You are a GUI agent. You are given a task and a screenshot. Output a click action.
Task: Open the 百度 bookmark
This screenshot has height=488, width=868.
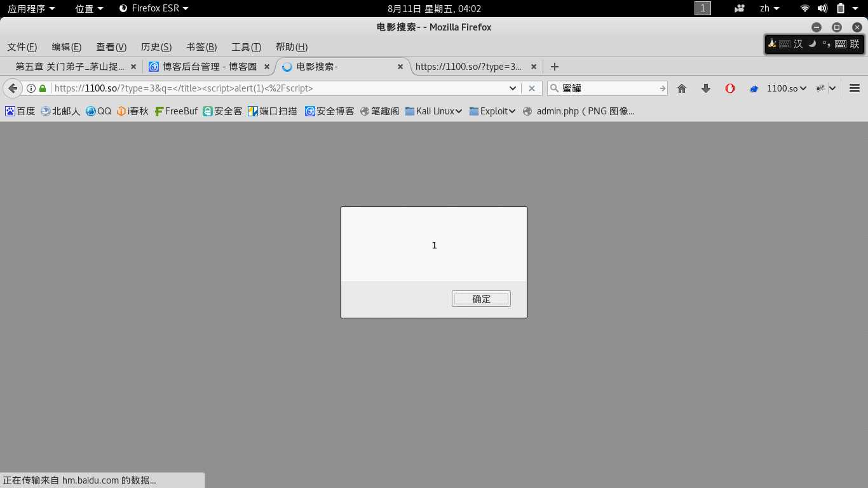point(20,111)
